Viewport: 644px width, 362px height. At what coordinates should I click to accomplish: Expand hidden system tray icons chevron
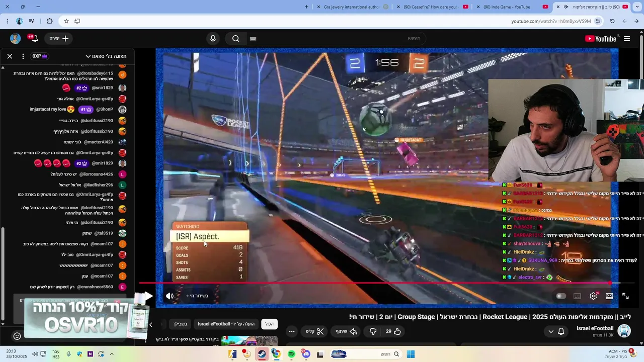click(112, 354)
